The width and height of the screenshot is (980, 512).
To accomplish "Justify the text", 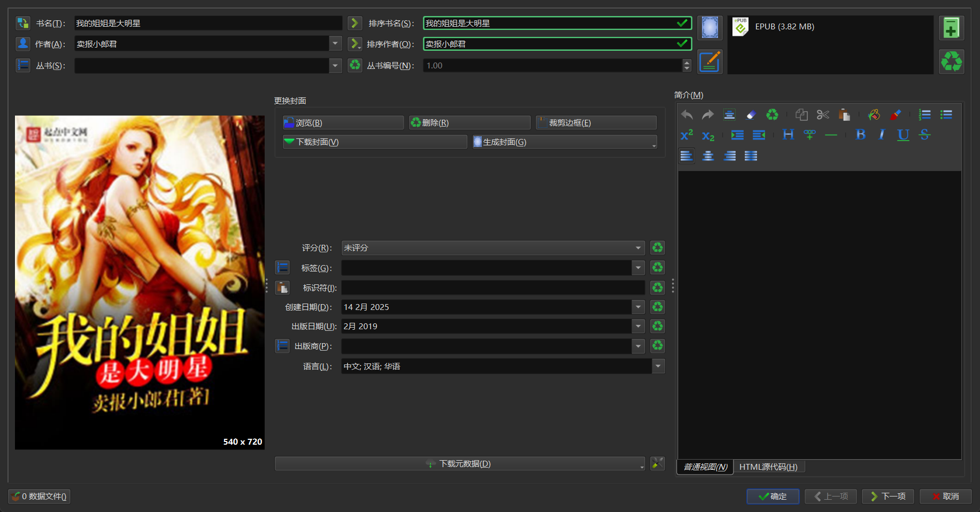I will tap(751, 156).
